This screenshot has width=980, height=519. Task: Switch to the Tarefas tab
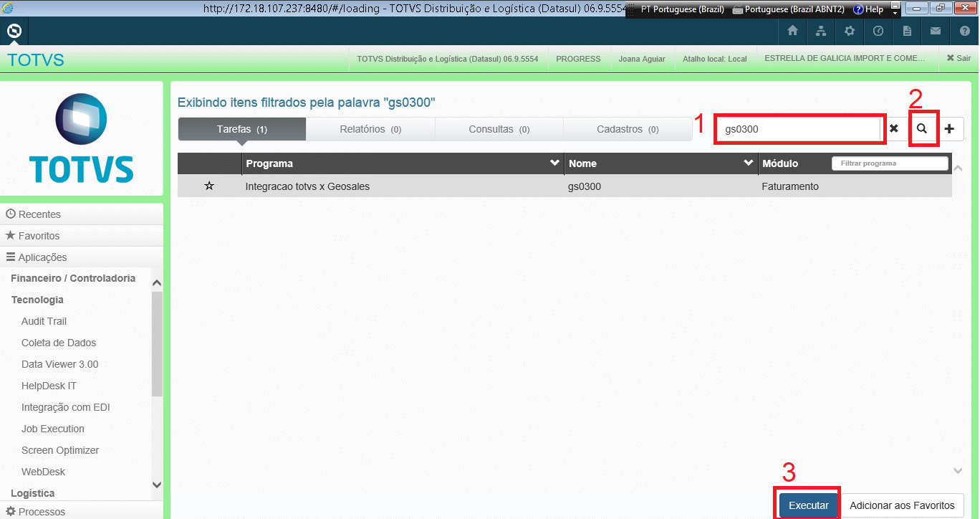[242, 129]
